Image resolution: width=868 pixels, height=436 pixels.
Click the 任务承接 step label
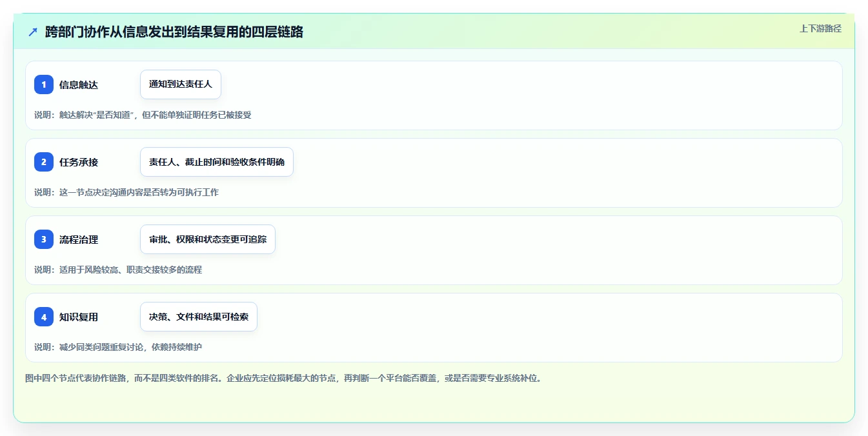[79, 162]
